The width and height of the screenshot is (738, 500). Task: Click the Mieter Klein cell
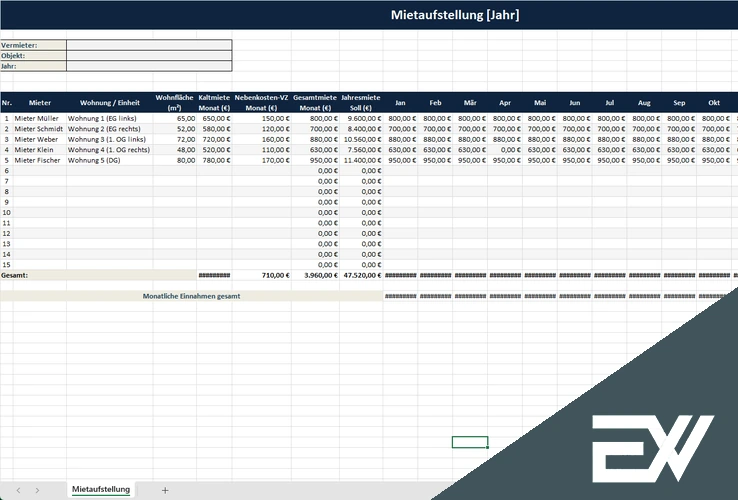[x=40, y=150]
